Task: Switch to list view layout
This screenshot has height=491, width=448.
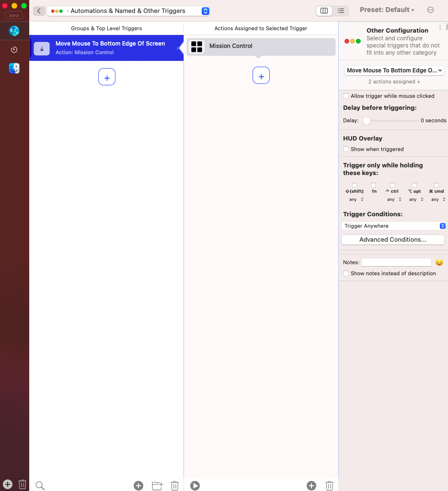Action: tap(341, 11)
